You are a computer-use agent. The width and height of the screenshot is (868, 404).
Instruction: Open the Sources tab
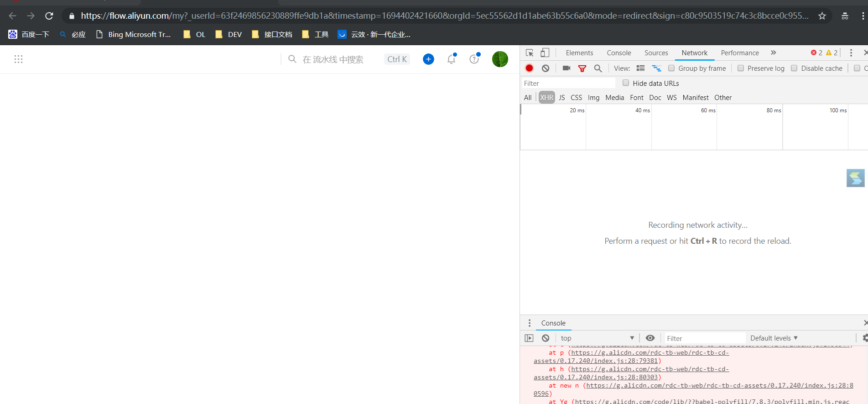pyautogui.click(x=656, y=53)
